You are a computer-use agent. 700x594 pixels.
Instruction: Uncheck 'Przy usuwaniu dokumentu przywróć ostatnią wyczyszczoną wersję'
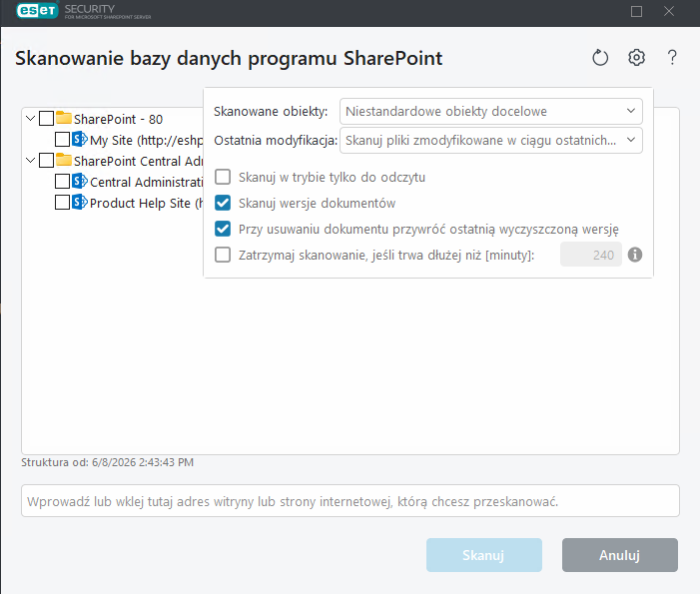tap(223, 229)
